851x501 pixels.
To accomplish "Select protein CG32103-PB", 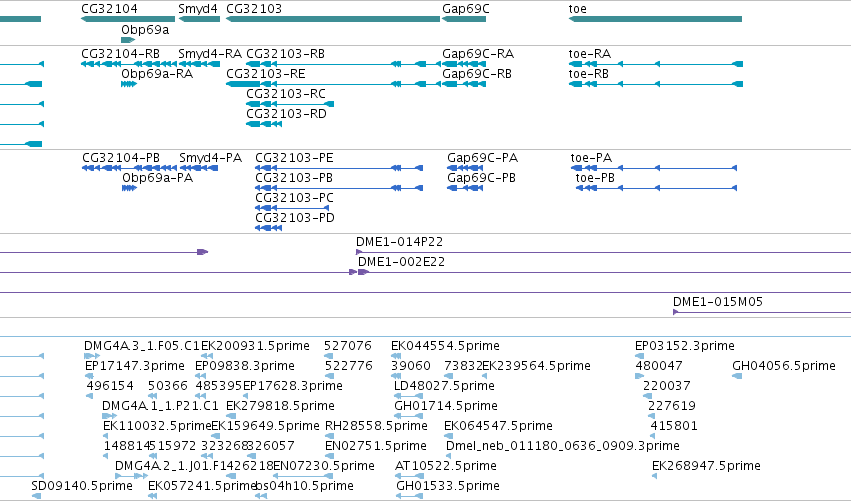I will pos(294,178).
